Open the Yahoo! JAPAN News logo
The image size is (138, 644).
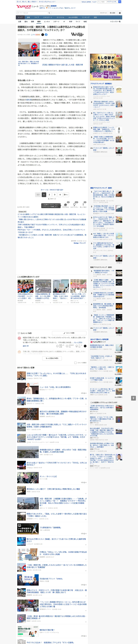28,7
